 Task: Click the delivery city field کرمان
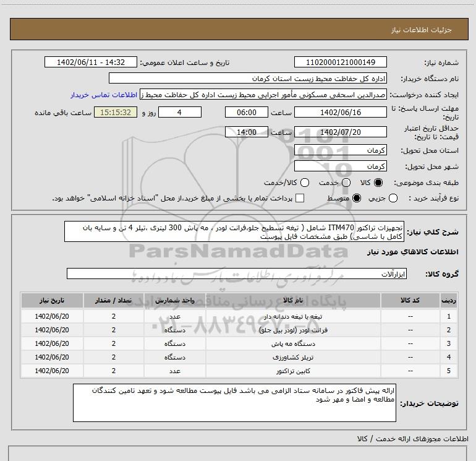(340, 166)
